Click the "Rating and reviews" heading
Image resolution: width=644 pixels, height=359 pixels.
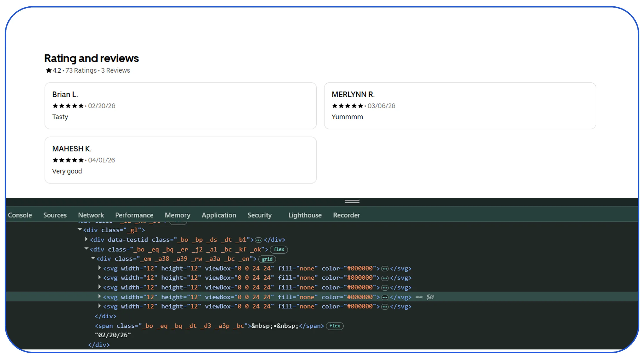92,58
